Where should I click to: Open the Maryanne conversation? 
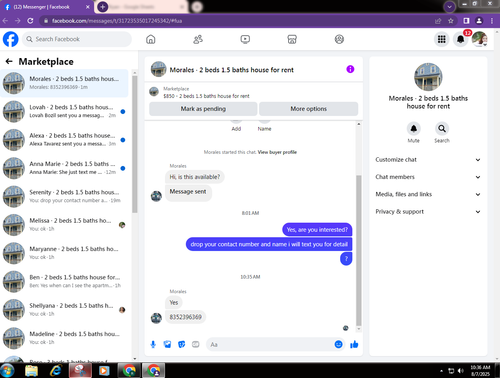[64, 253]
